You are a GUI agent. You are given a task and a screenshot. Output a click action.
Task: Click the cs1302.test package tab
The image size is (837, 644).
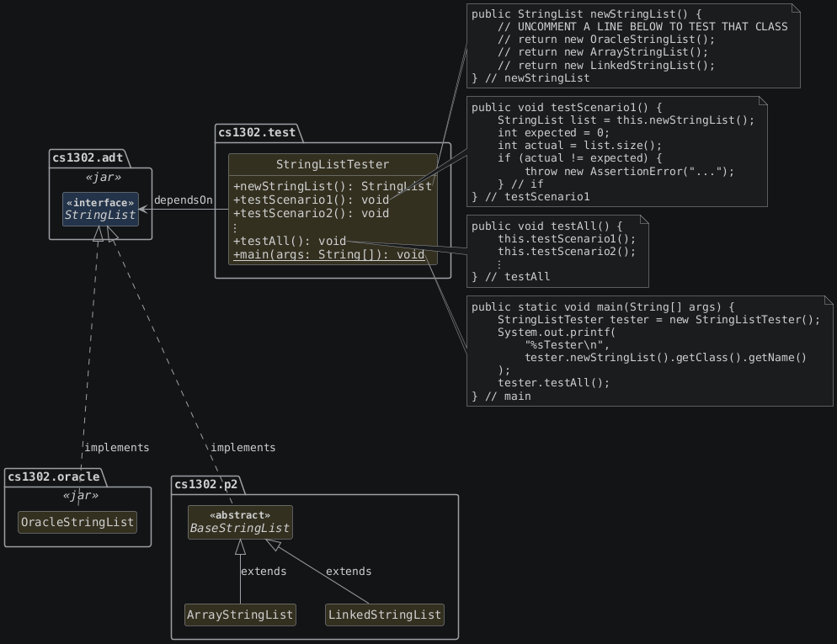pyautogui.click(x=258, y=133)
